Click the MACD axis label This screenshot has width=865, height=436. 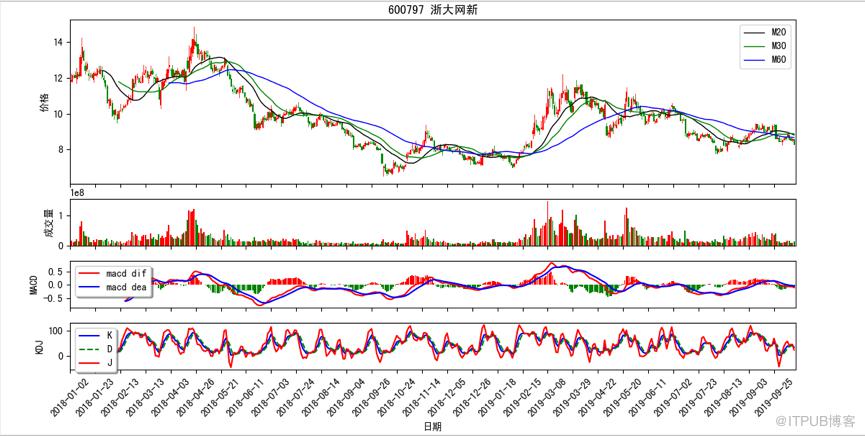[x=34, y=284]
